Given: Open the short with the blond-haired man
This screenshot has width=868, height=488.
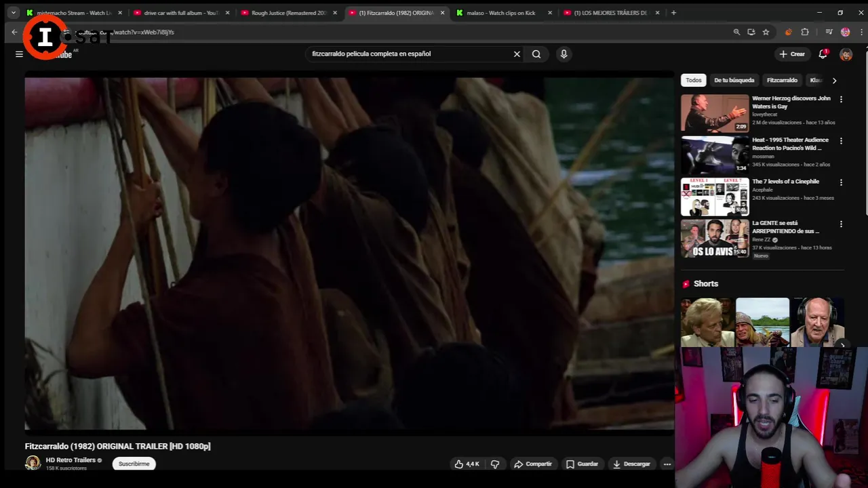Looking at the screenshot, I should pyautogui.click(x=707, y=323).
